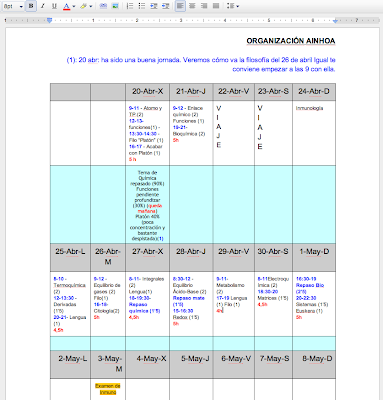
Task: Insert a hyperlink with the link icon
Action: [x=103, y=6]
